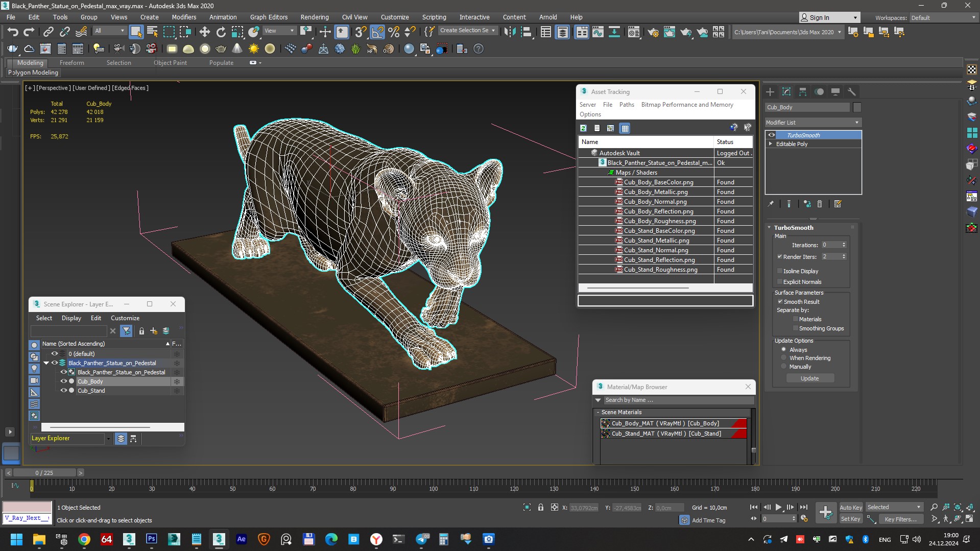Viewport: 980px width, 551px height.
Task: Click Refresh icon in Asset Tracking
Action: (583, 128)
